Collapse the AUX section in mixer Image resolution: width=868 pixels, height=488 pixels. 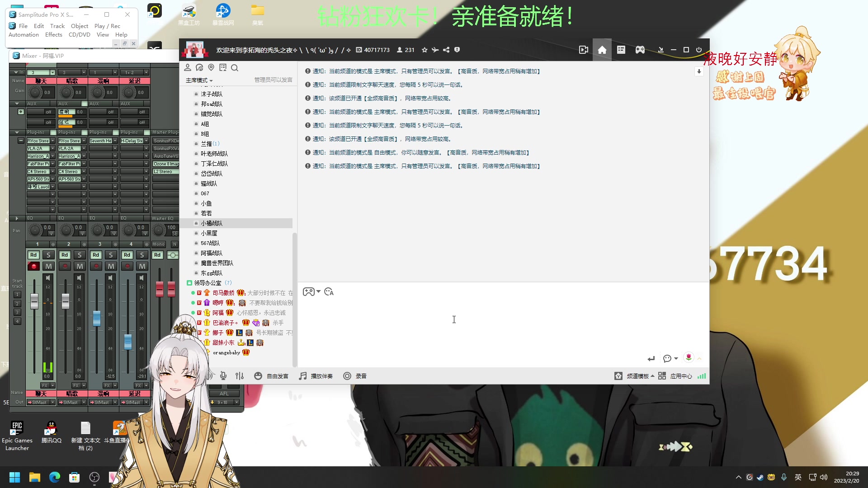(17, 103)
